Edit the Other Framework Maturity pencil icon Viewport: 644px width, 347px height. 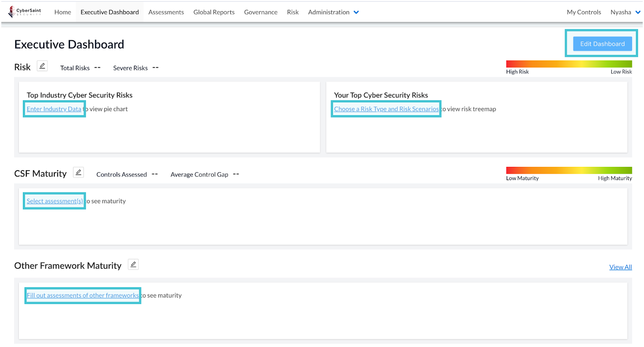coord(133,264)
